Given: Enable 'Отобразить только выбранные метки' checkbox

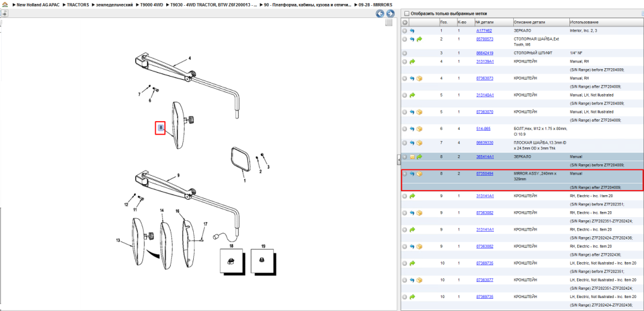Looking at the screenshot, I should pos(406,14).
